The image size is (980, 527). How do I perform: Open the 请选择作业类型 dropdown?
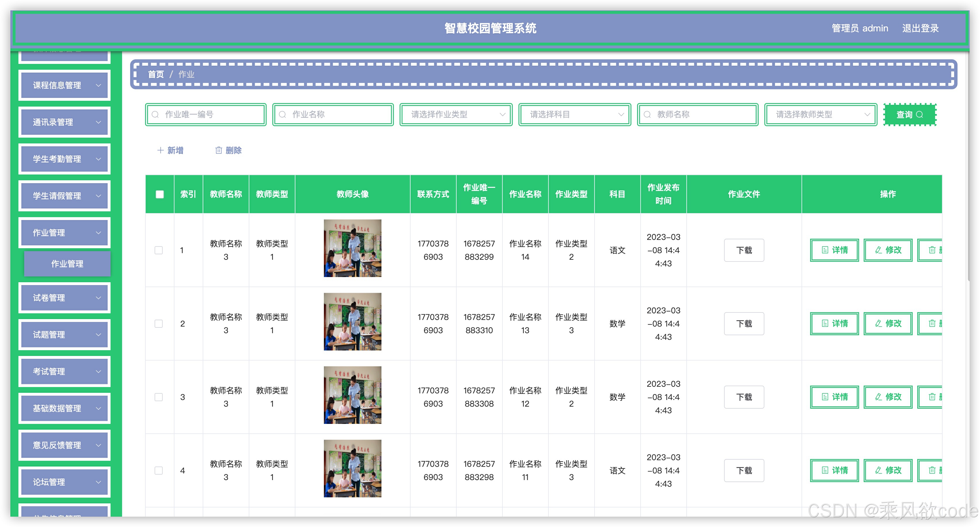tap(456, 115)
